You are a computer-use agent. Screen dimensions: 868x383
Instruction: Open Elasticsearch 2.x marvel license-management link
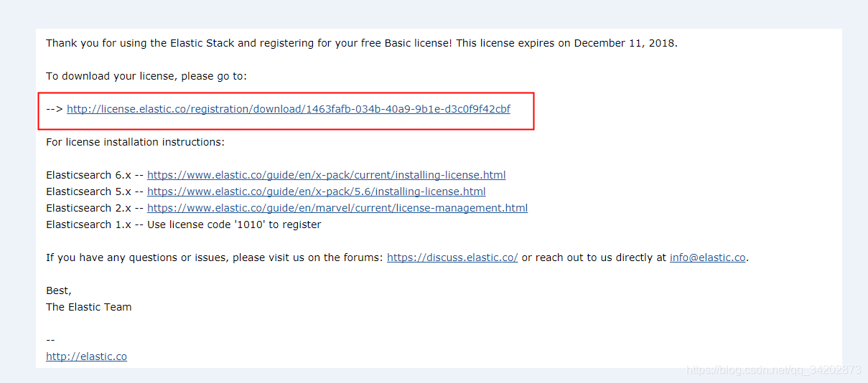(337, 208)
